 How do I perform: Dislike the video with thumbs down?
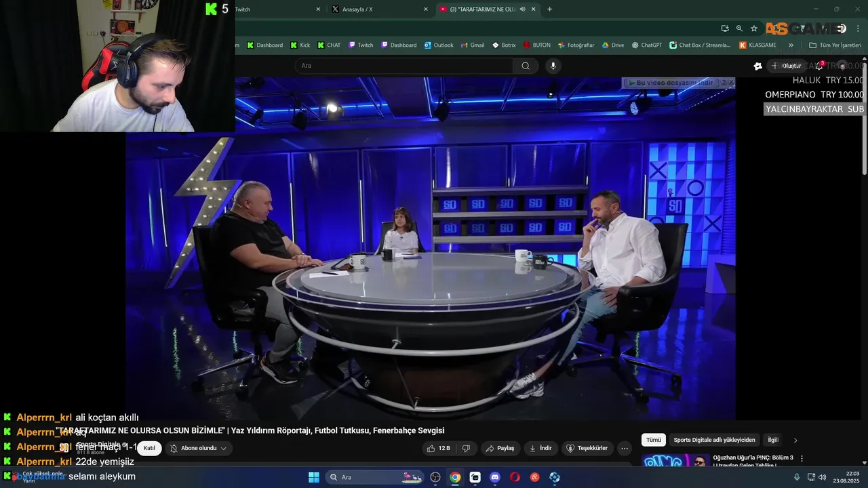(x=466, y=448)
